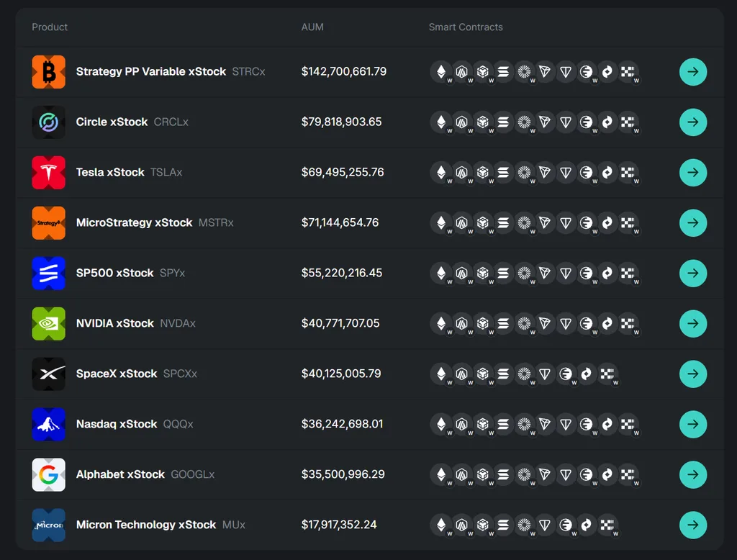Click the swirl chain icon in the Micron row
This screenshot has width=737, height=560.
[x=586, y=525]
